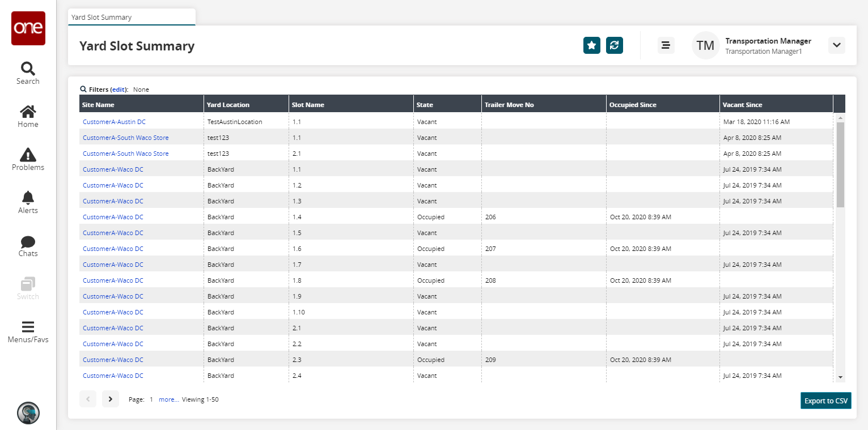Expand the Transportation Manager user dropdown

[837, 45]
